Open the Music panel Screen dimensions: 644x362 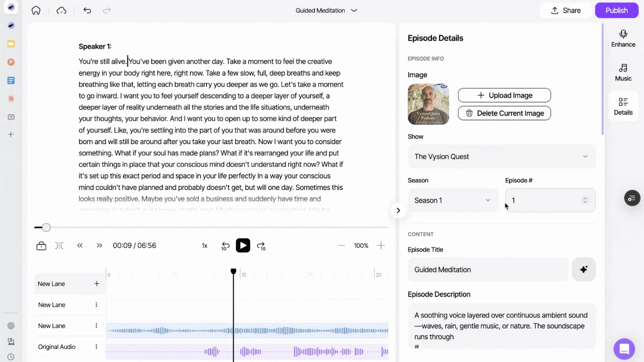click(623, 72)
